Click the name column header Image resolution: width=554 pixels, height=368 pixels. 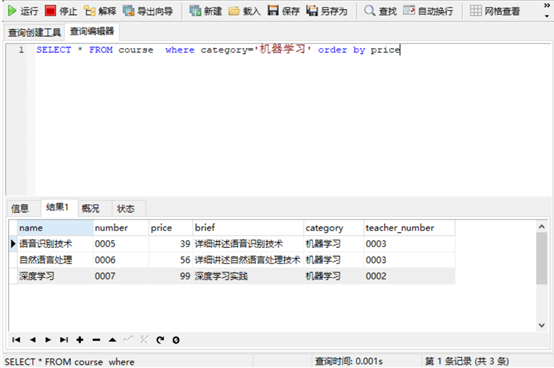[x=55, y=228]
